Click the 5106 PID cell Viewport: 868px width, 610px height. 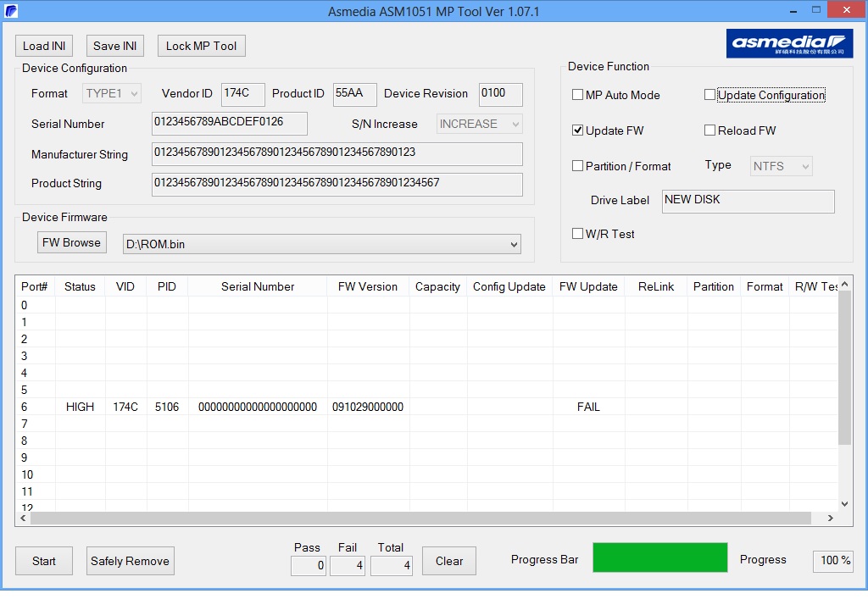click(x=167, y=407)
